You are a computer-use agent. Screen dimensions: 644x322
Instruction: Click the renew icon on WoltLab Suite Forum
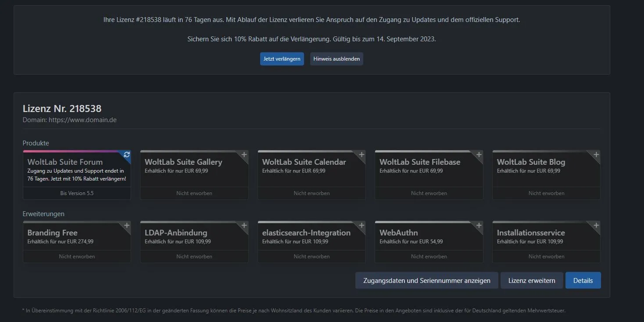tap(127, 155)
